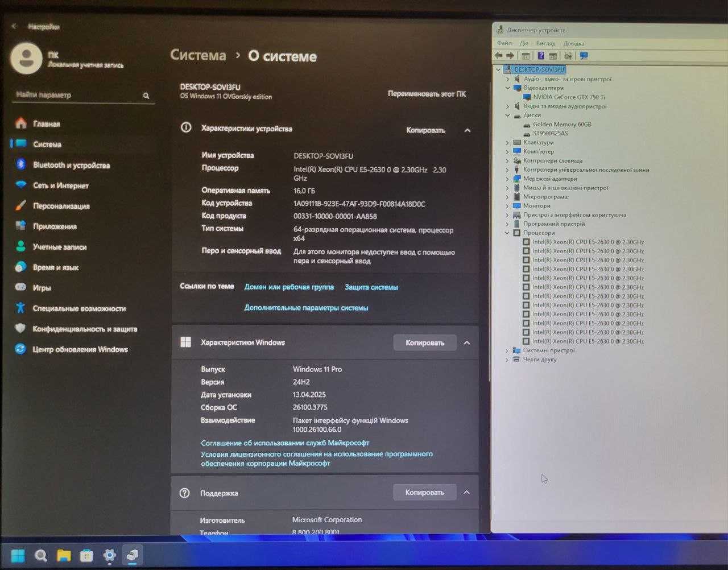
Task: Collapse the Диски tree node
Action: coord(507,115)
